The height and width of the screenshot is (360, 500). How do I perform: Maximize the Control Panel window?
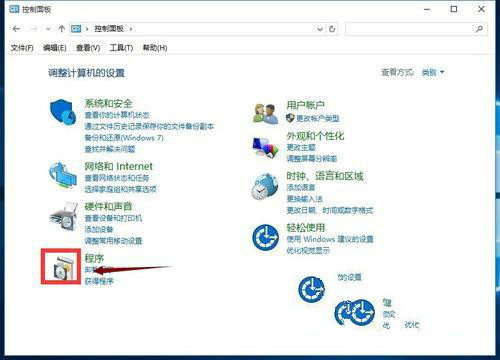coord(454,9)
